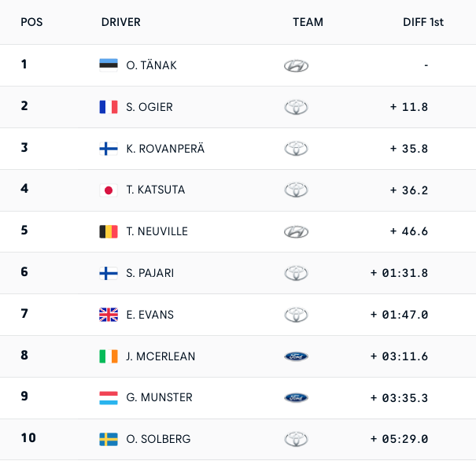Click position number 4 in the standings
Viewport: 476px width, 461px height.
tap(24, 189)
